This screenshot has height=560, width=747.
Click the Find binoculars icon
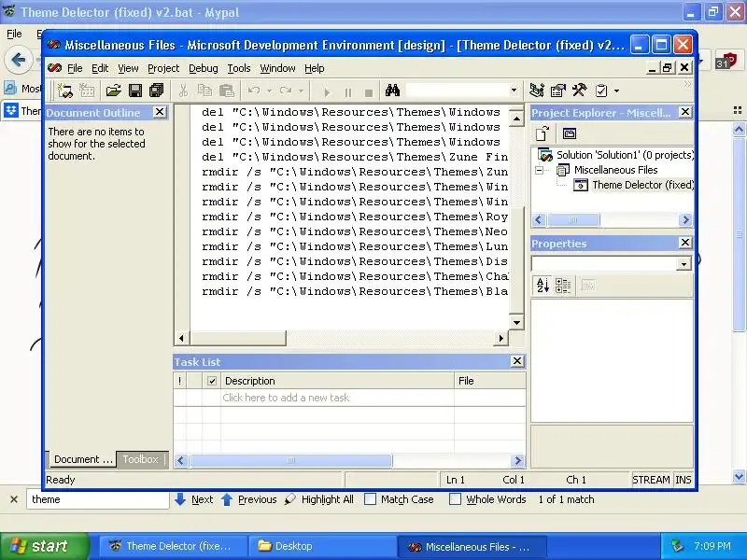(392, 90)
